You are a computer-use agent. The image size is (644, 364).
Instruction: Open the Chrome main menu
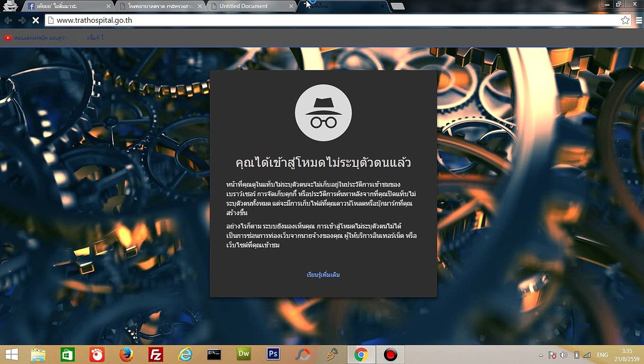click(639, 20)
